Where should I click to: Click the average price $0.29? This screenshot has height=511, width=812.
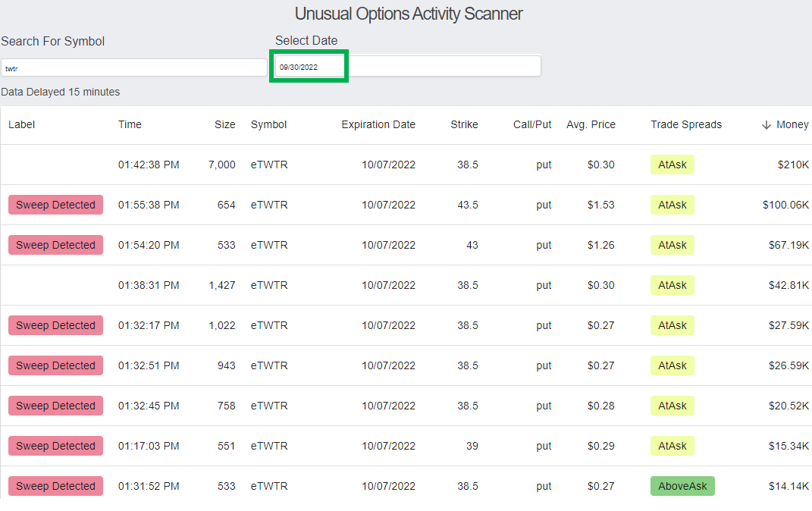[600, 446]
